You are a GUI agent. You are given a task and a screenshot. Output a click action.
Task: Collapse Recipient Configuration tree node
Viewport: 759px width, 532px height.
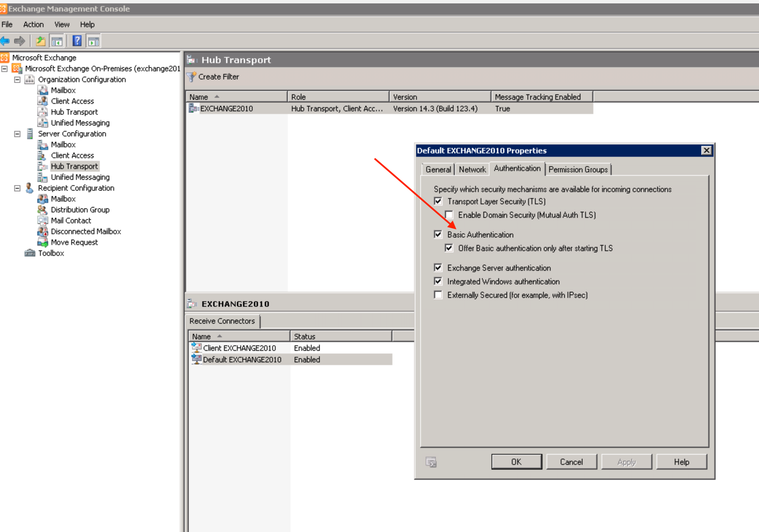coord(17,188)
